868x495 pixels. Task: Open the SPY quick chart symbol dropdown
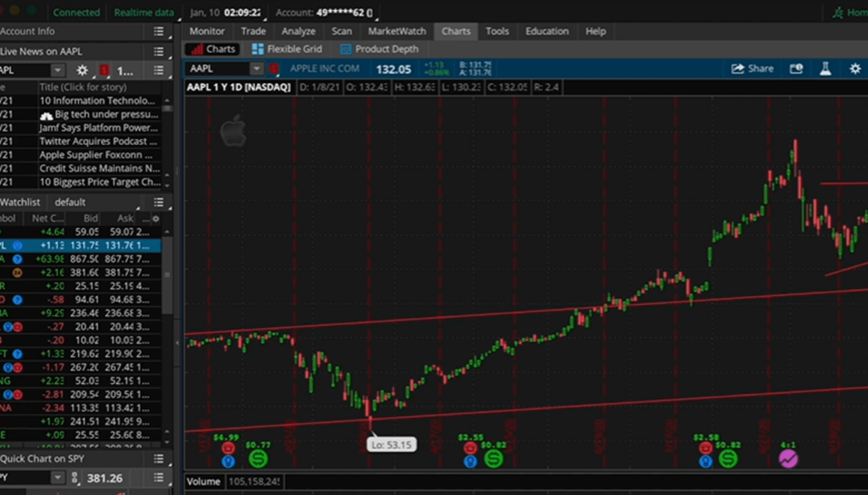point(58,478)
